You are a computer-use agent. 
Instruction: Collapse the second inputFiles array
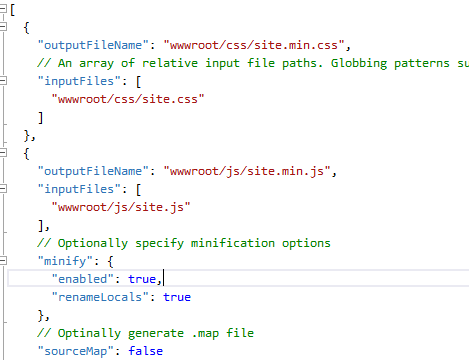3,188
